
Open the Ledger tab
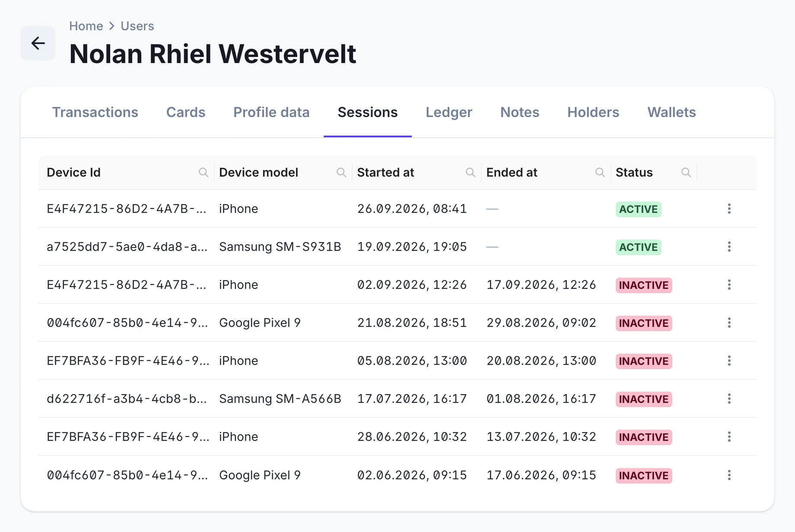click(x=449, y=112)
